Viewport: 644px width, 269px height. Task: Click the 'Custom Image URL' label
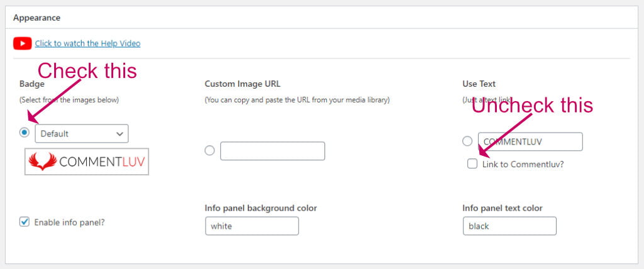(242, 84)
